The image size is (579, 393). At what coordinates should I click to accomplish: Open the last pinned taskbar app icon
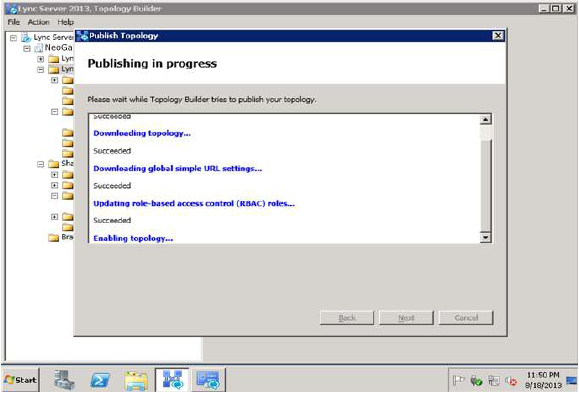point(208,380)
